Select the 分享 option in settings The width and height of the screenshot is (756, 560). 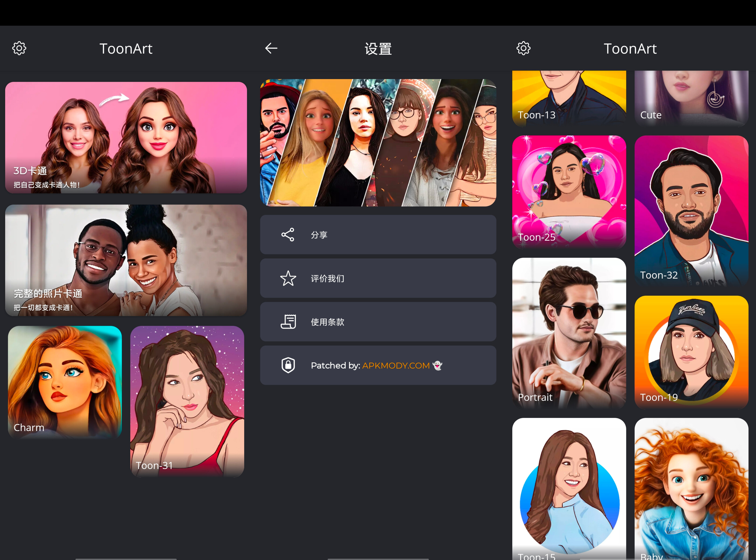point(378,234)
